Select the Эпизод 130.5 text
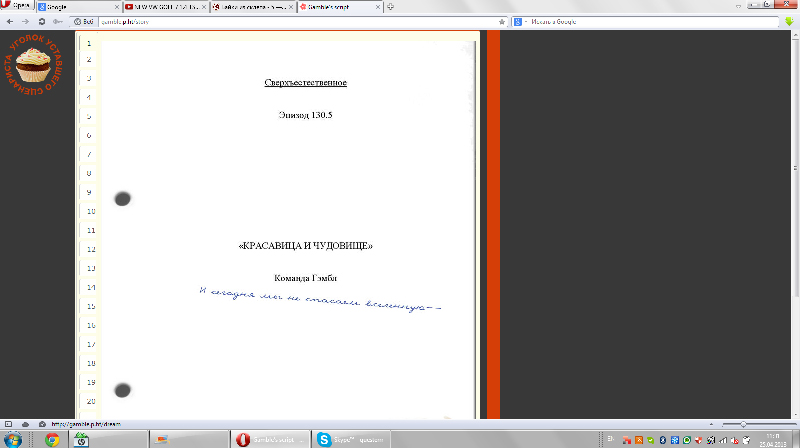The width and height of the screenshot is (800, 448). (305, 115)
